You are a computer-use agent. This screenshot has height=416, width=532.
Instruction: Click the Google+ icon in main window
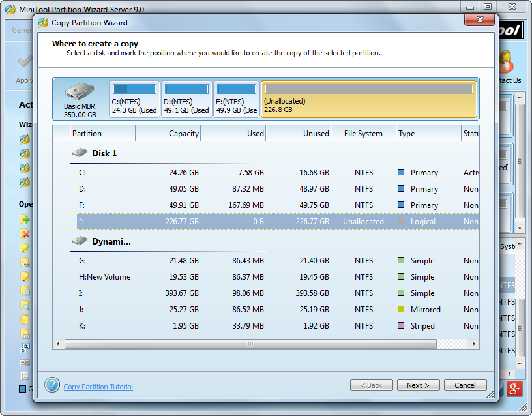(x=514, y=389)
